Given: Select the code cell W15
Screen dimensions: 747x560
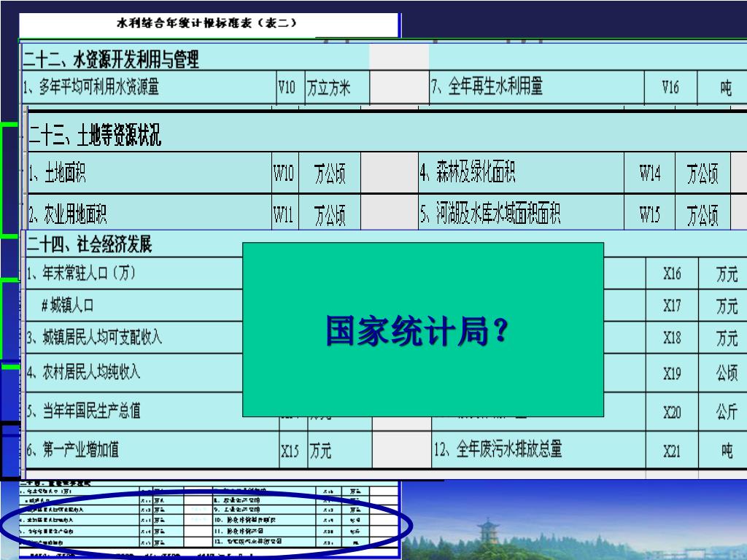Looking at the screenshot, I should pos(650,214).
